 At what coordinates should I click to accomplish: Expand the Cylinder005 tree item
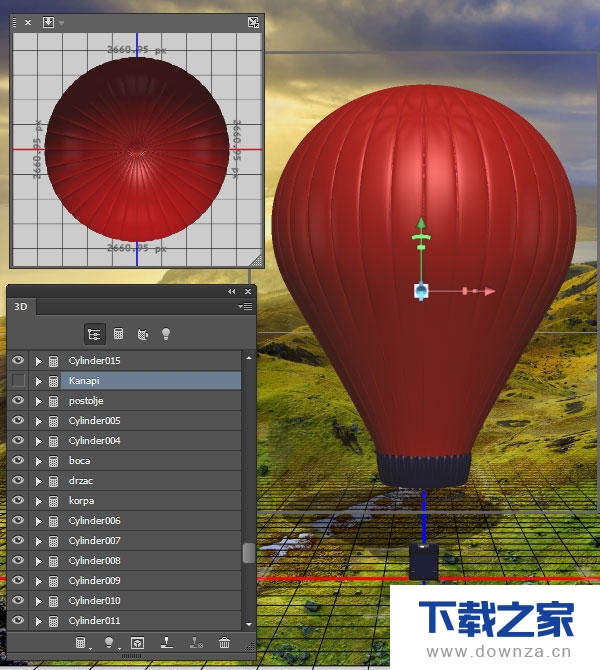(x=38, y=421)
